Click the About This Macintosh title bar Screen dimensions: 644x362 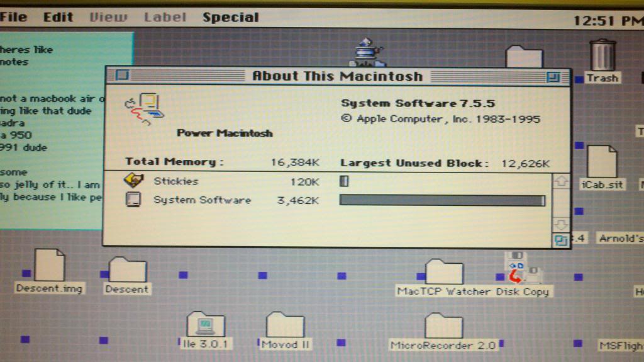(338, 76)
